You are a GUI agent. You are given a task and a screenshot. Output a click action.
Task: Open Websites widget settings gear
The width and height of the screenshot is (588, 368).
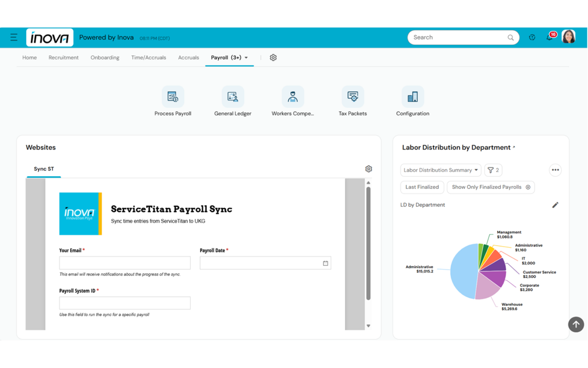pyautogui.click(x=369, y=169)
